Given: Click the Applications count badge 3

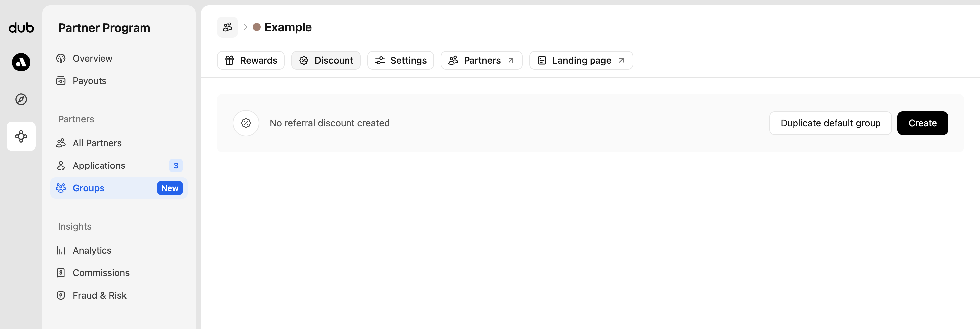Looking at the screenshot, I should [176, 165].
